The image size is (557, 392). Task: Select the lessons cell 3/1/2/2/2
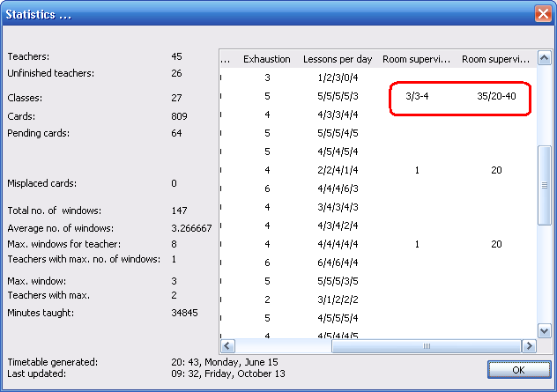338,300
